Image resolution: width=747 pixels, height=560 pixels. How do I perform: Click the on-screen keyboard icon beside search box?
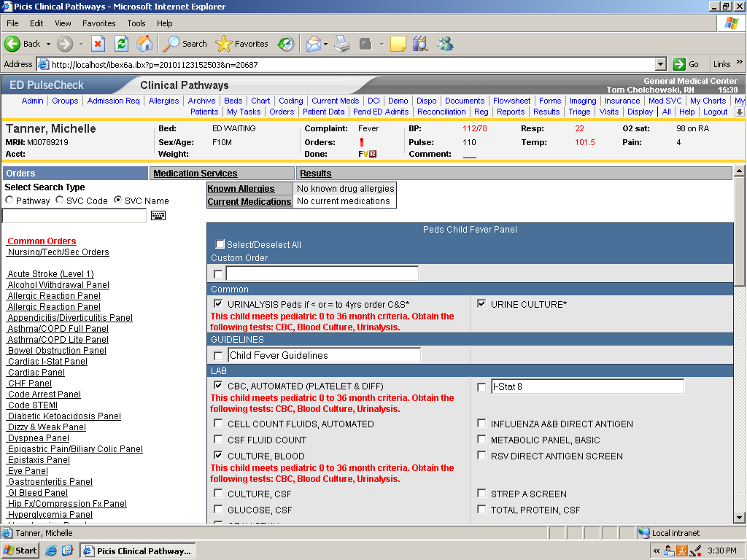point(158,216)
